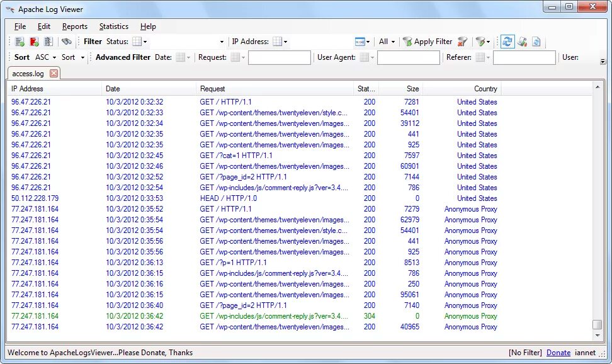This screenshot has height=364, width=612.
Task: Expand the Referer filter dropdown arrow
Action: 488,58
